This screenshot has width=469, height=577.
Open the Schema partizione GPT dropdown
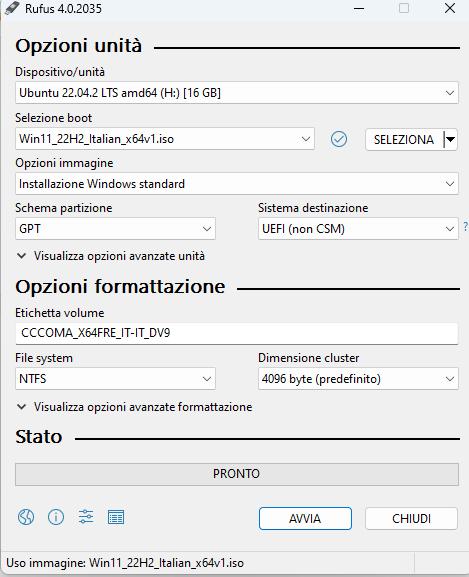pyautogui.click(x=115, y=229)
